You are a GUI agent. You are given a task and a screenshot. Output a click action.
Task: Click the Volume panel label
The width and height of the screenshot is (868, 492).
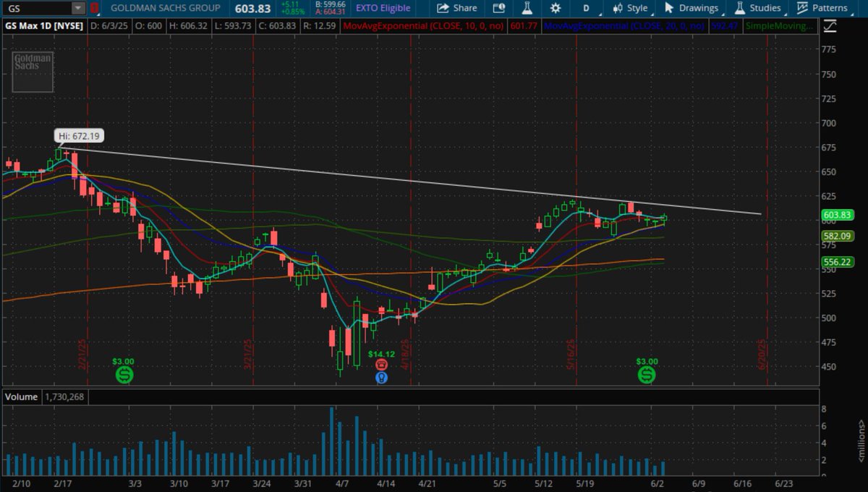click(21, 396)
